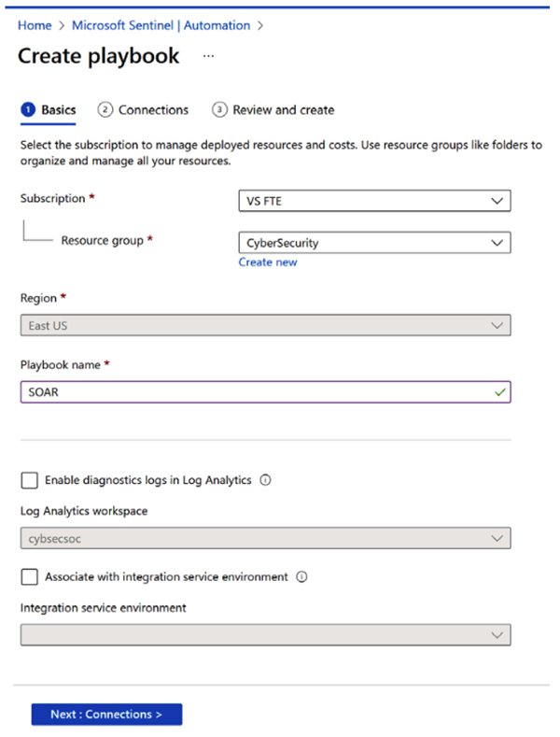
Task: Click the step 1 Basics circle icon
Action: [x=28, y=110]
